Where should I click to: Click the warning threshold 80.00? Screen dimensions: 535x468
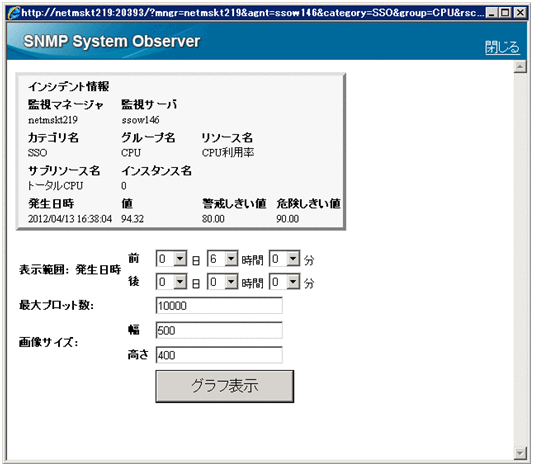pos(213,219)
